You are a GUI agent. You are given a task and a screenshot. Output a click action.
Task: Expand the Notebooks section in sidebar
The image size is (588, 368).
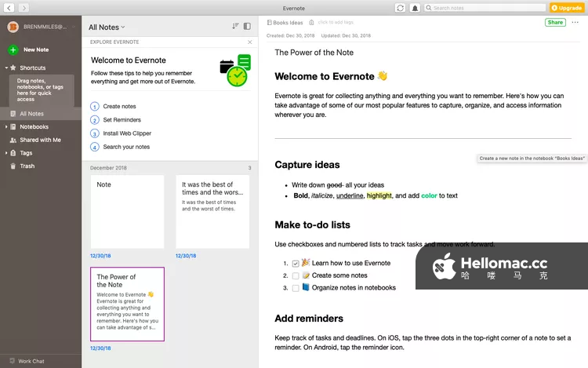click(6, 126)
